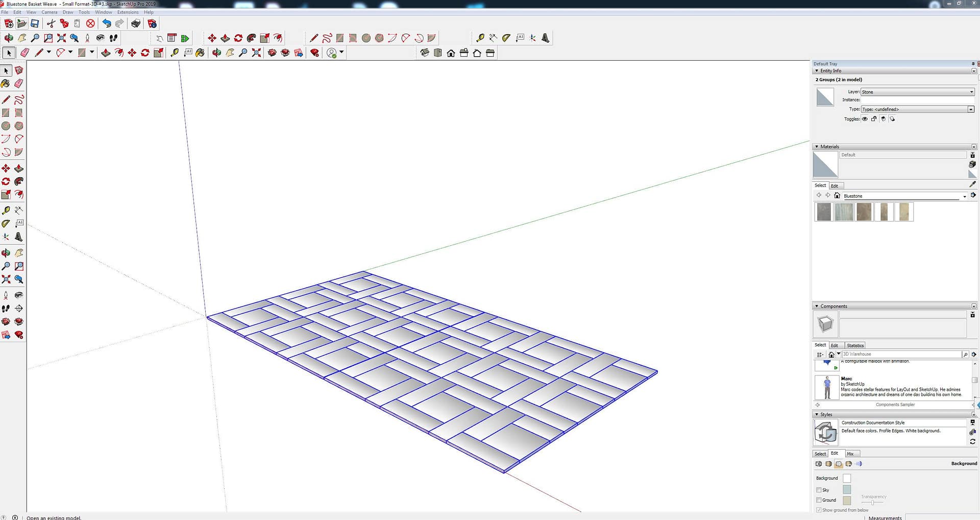
Task: Enable the Sky checkbox
Action: (x=819, y=490)
